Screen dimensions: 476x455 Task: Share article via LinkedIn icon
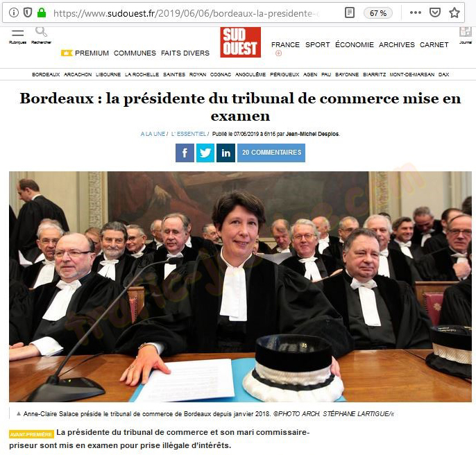226,153
